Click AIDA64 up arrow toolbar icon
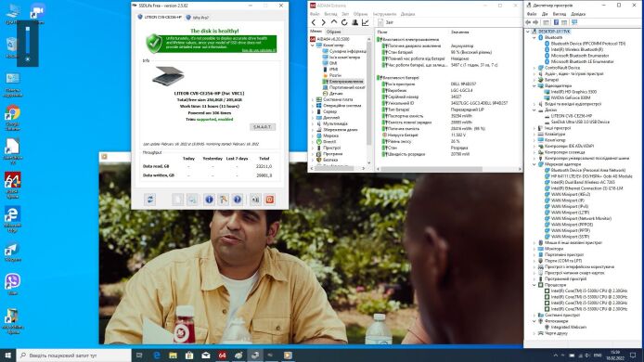 point(334,22)
